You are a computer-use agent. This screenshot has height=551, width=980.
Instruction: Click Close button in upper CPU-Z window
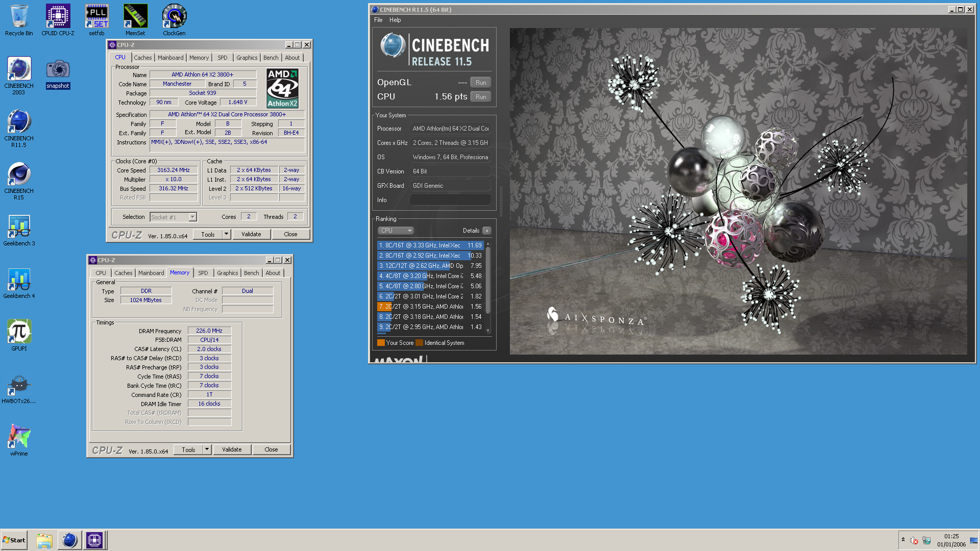pos(290,234)
